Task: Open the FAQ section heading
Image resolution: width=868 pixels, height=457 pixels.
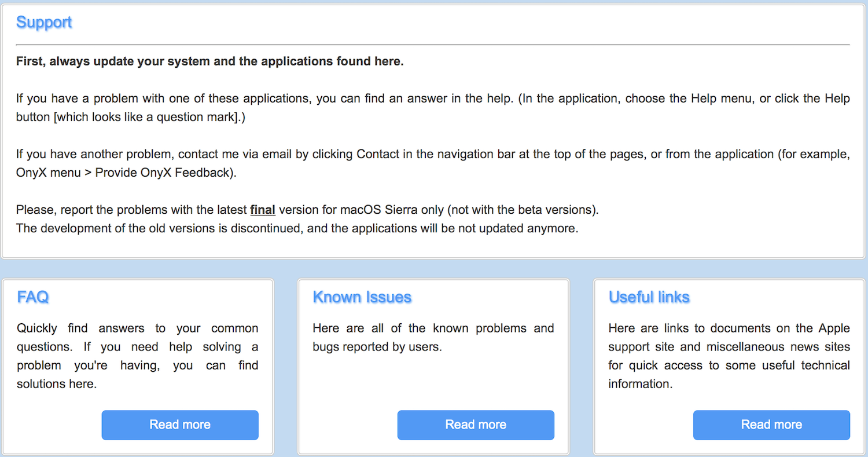Action: point(33,297)
